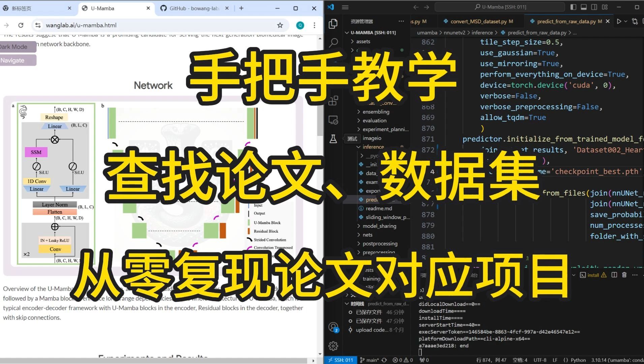Open terminal panel more actions ellipsis
644x364 pixels.
635,275
